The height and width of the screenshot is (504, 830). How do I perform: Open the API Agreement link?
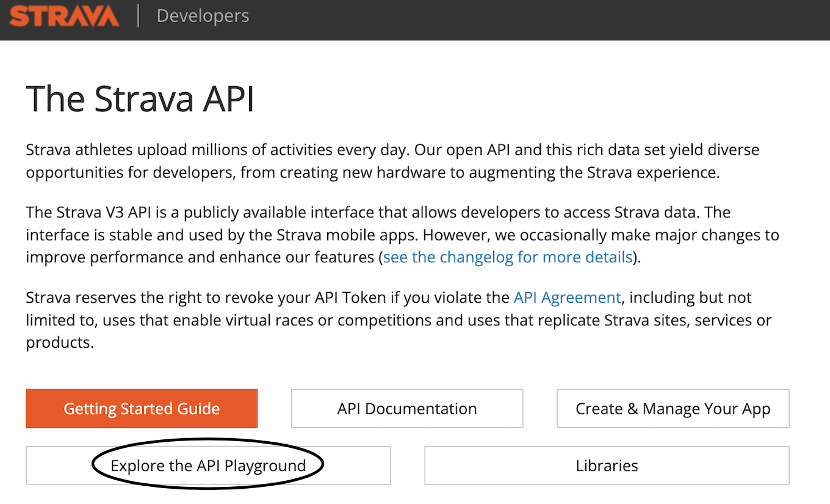(x=567, y=298)
